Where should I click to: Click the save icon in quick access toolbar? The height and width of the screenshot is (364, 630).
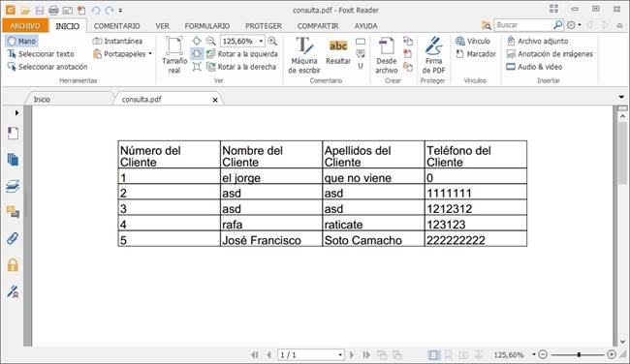pos(39,11)
